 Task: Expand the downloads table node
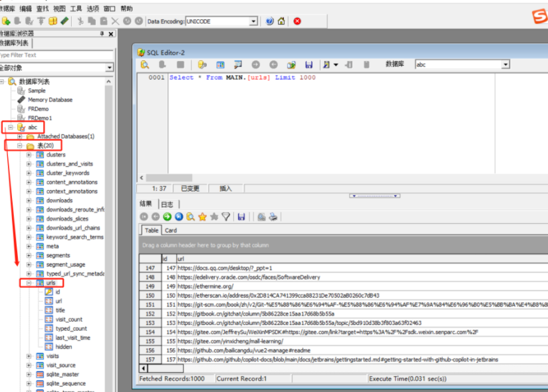[x=29, y=201]
